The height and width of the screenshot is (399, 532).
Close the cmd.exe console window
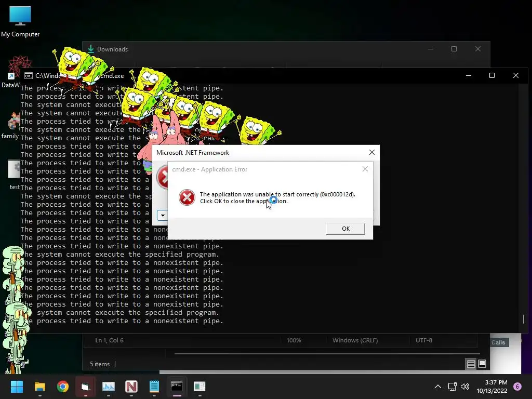click(516, 75)
